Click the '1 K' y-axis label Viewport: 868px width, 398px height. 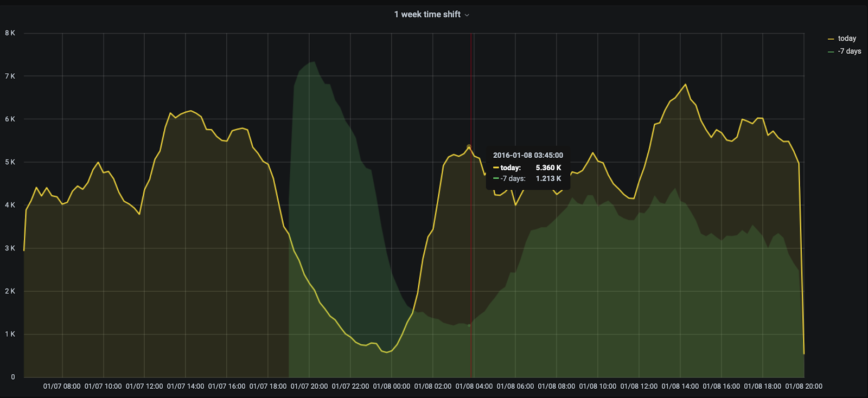pyautogui.click(x=10, y=334)
